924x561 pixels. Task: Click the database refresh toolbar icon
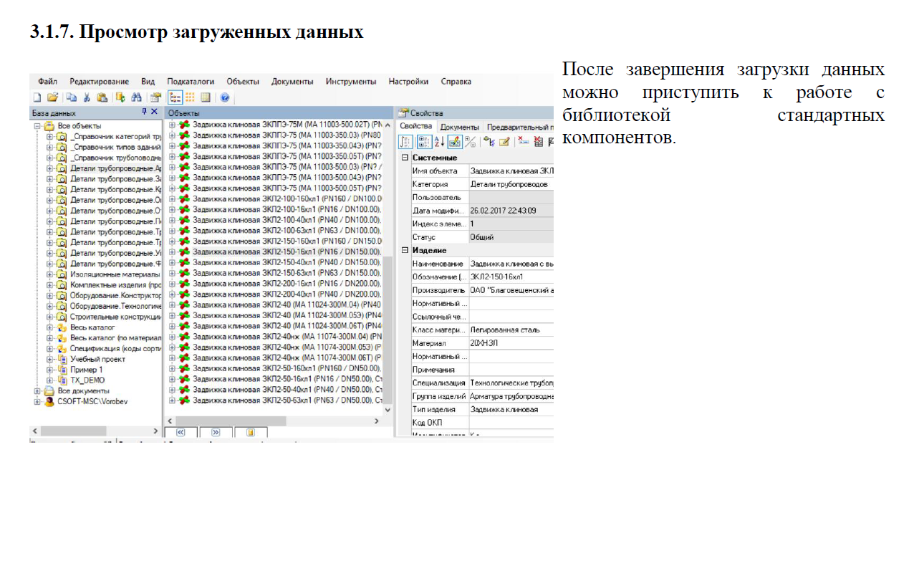click(120, 97)
